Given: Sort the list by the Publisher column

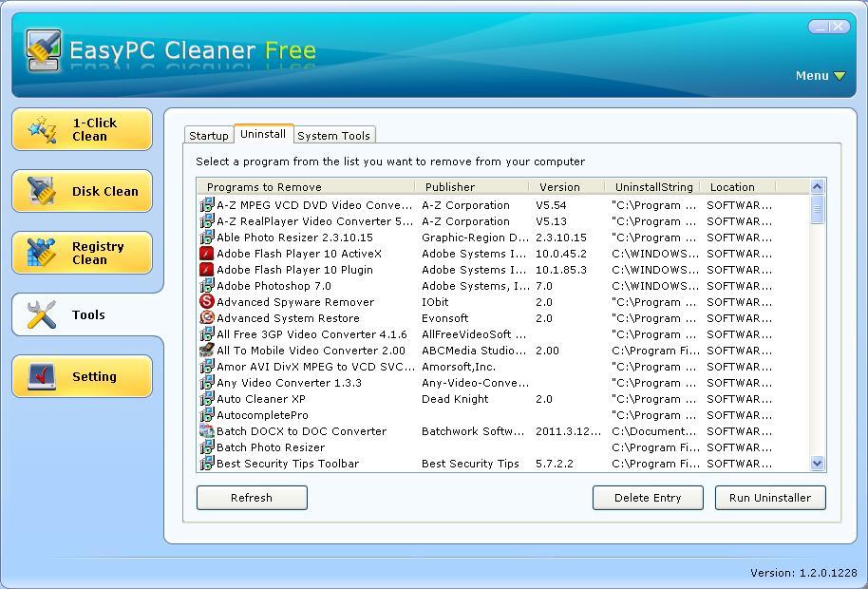Looking at the screenshot, I should (x=449, y=186).
